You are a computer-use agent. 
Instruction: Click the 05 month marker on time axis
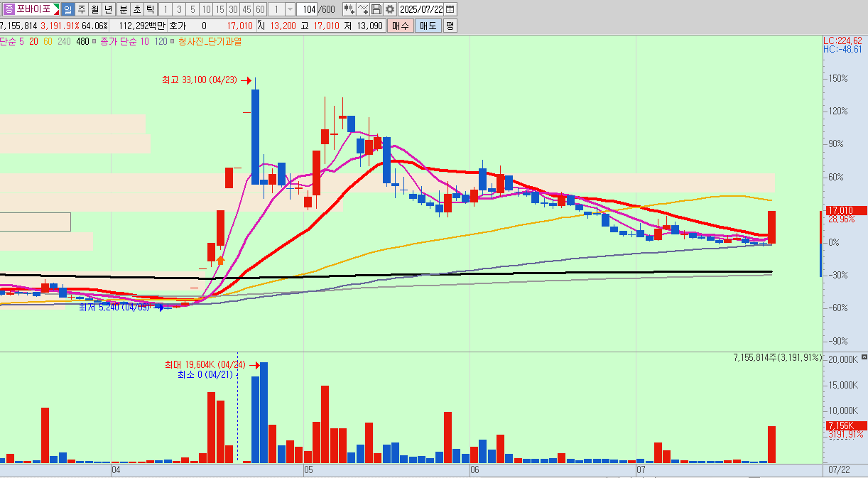(x=308, y=470)
